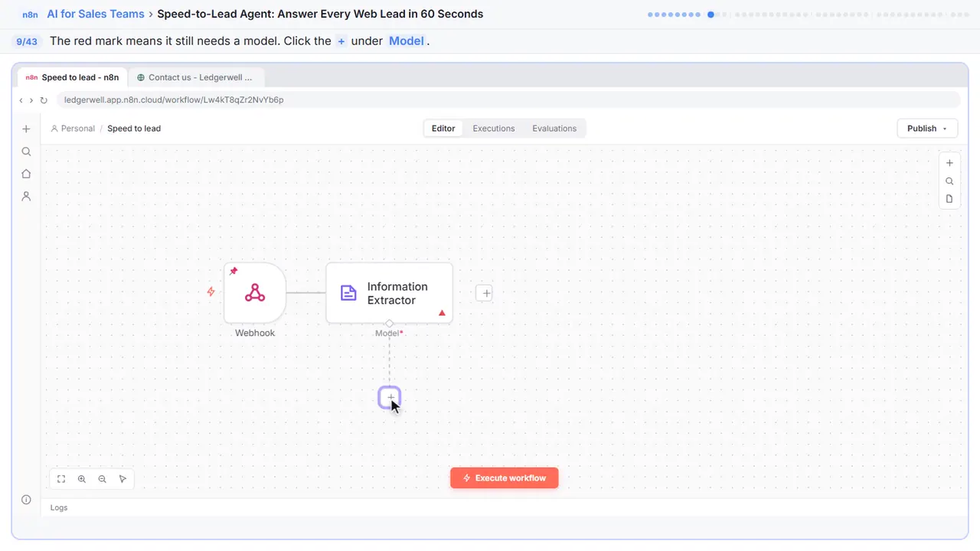Click the Execute workflow button

click(x=504, y=478)
